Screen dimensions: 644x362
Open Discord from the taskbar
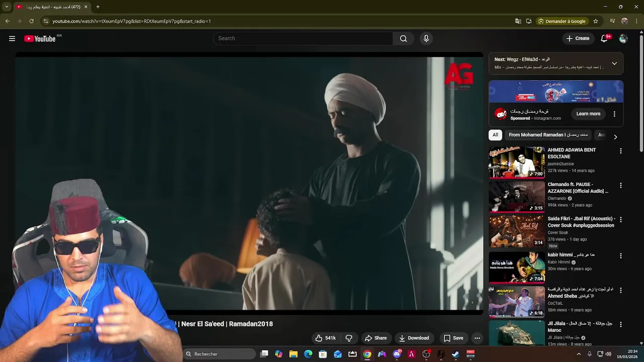(397, 354)
